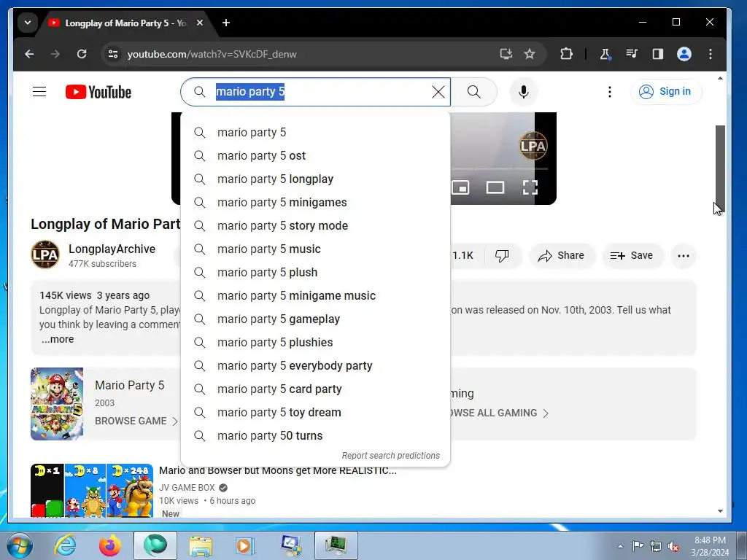Pick 'mario party 50 turns' suggestion
This screenshot has width=747, height=560.
[x=315, y=436]
